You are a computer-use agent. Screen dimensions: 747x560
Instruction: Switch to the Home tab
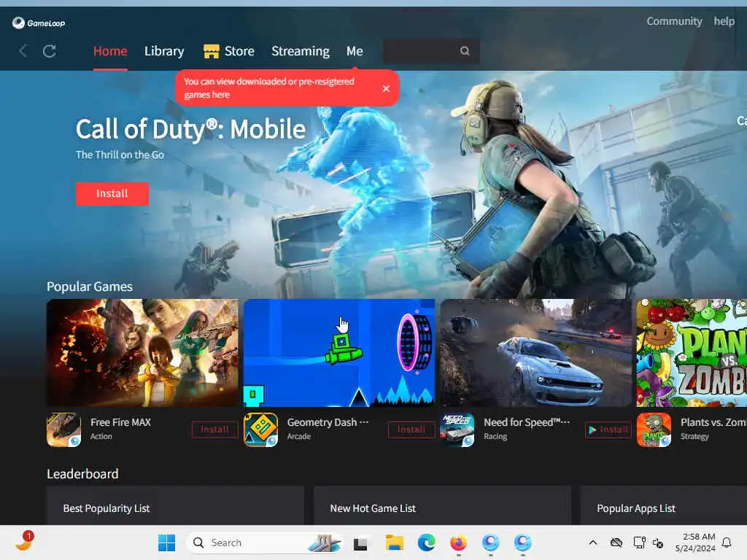tap(110, 51)
